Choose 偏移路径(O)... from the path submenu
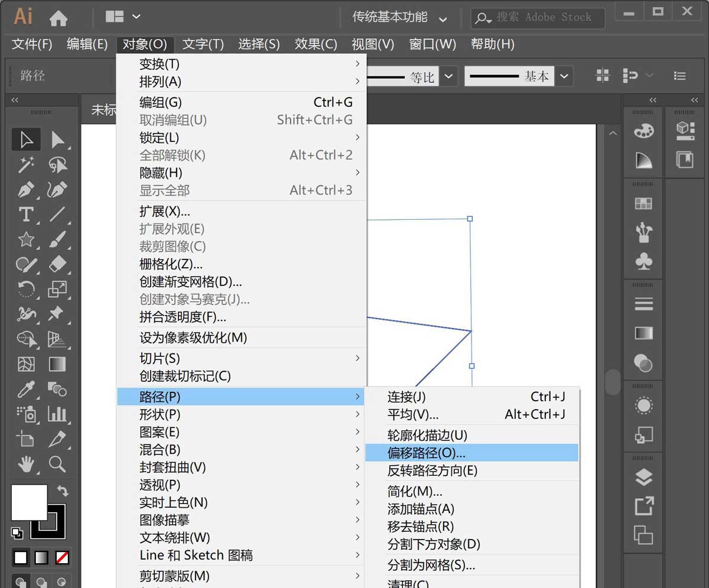The width and height of the screenshot is (709, 588). (x=471, y=453)
